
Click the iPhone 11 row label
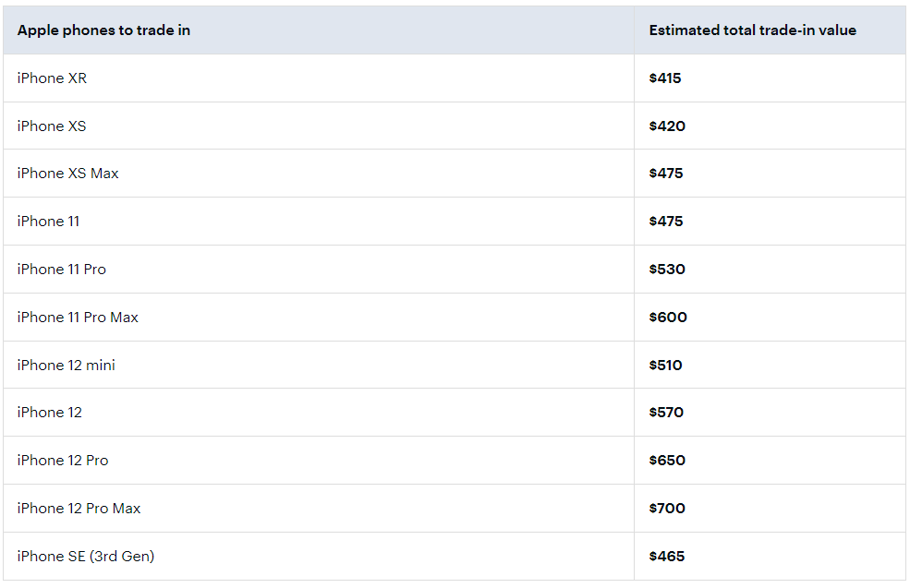coord(48,222)
